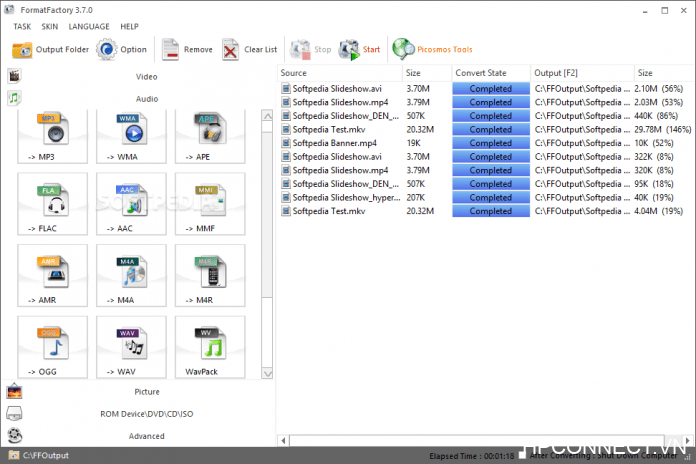Select the -> WMA audio format
This screenshot has width=696, height=464.
coord(131,137)
